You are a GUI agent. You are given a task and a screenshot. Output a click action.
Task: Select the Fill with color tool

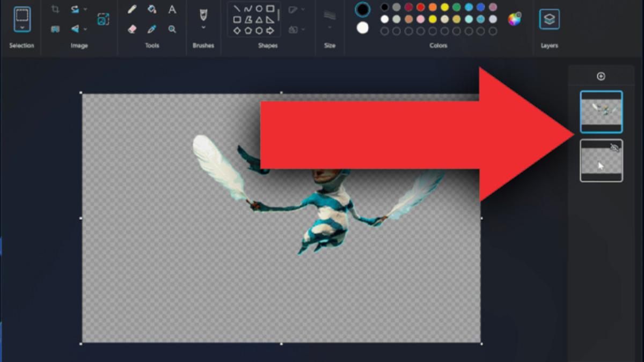(152, 9)
